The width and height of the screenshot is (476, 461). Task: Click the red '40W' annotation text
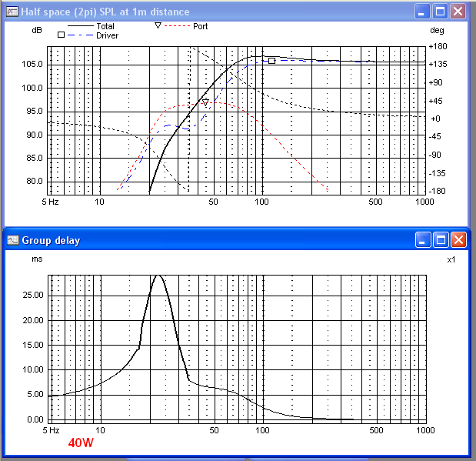pos(81,443)
